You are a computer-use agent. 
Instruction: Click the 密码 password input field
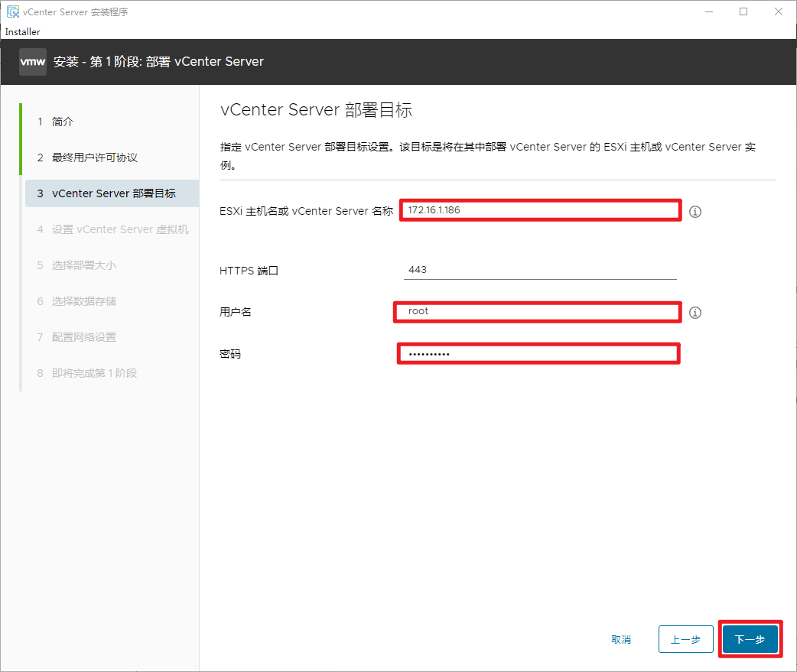(x=538, y=354)
